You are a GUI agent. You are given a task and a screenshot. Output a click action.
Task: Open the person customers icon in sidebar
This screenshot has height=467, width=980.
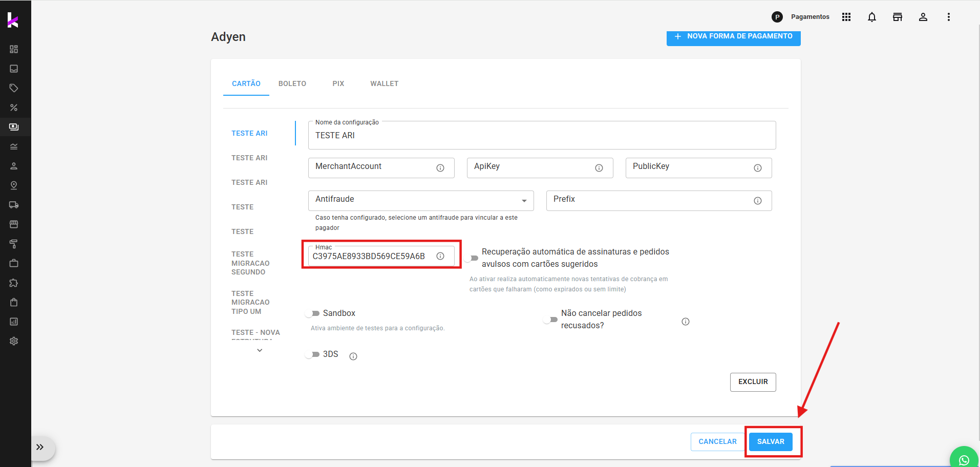(x=14, y=166)
